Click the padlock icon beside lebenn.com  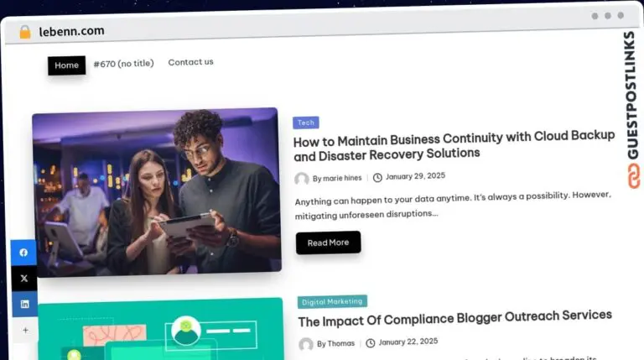25,32
